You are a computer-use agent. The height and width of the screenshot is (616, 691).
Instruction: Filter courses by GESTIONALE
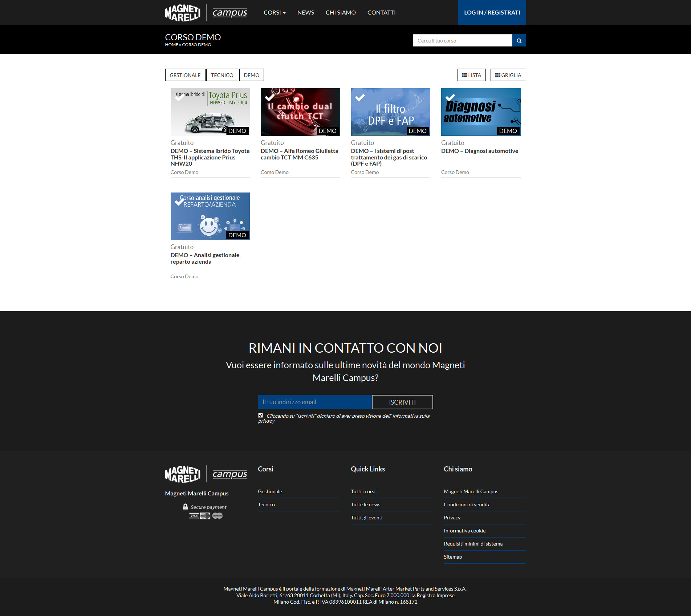pyautogui.click(x=185, y=75)
